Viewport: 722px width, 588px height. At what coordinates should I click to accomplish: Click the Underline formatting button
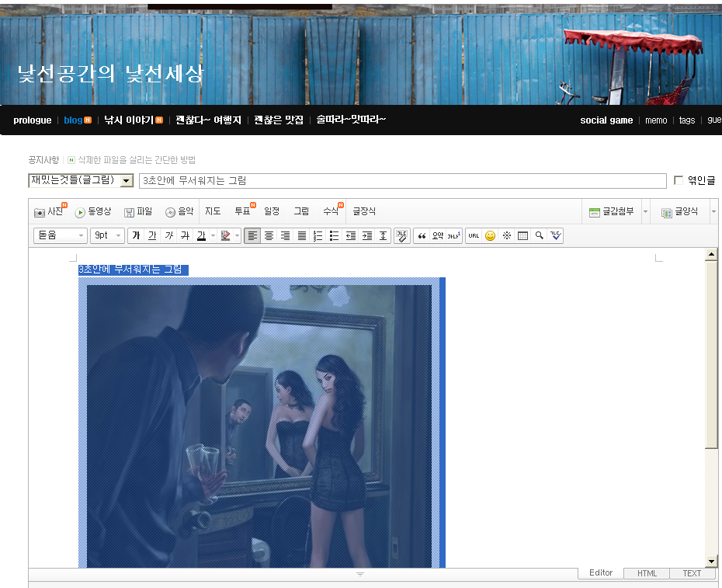(152, 235)
